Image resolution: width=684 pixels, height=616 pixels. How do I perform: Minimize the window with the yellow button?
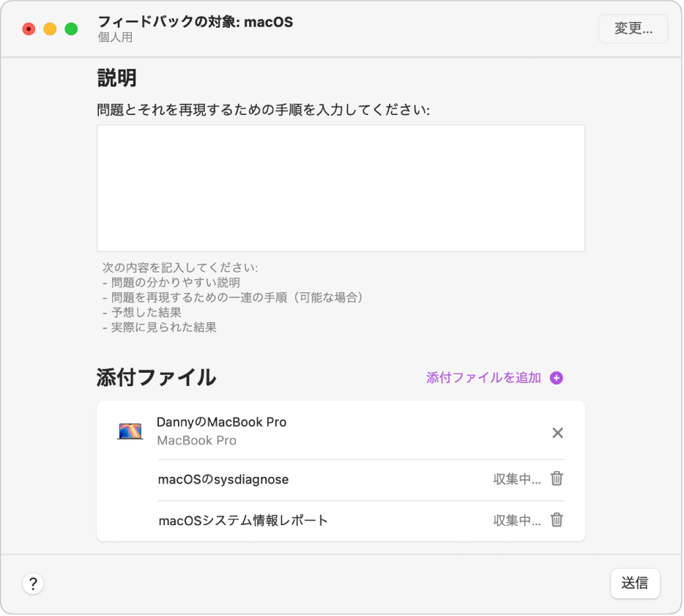[51, 29]
